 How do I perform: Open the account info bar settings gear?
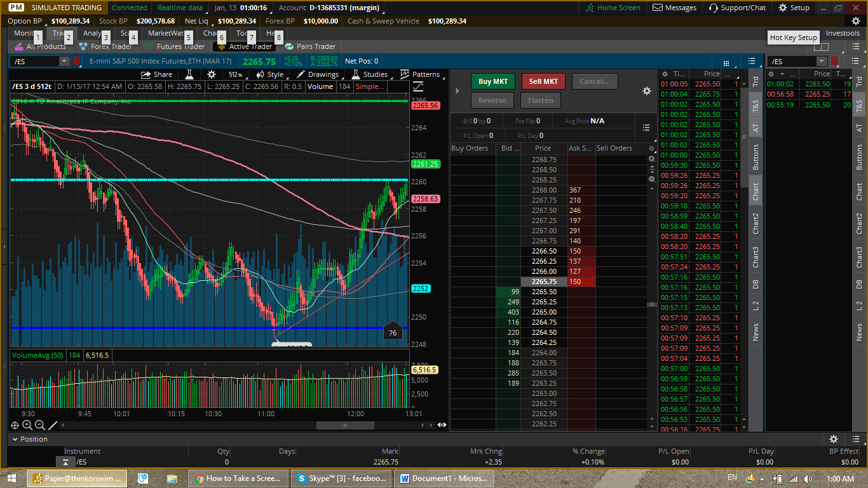855,21
